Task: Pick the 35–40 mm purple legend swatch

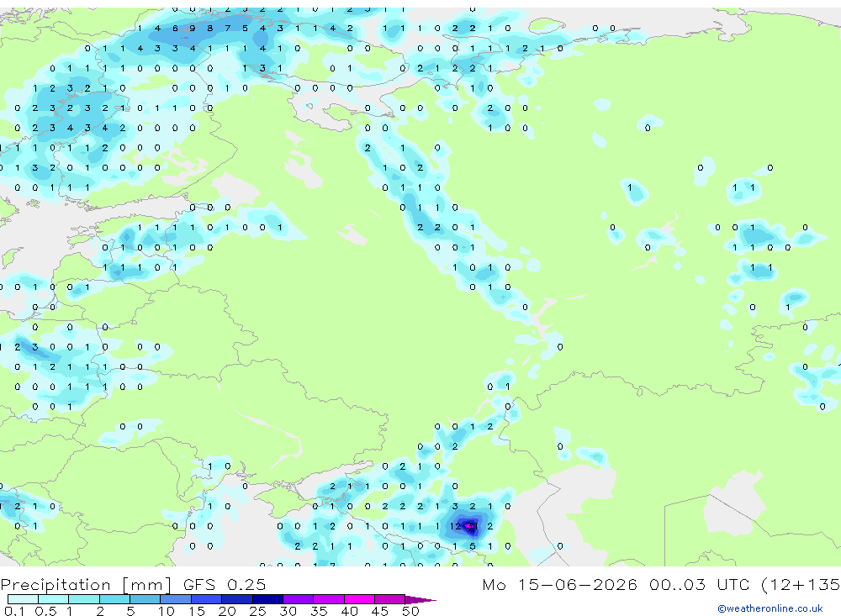Action: tap(328, 599)
